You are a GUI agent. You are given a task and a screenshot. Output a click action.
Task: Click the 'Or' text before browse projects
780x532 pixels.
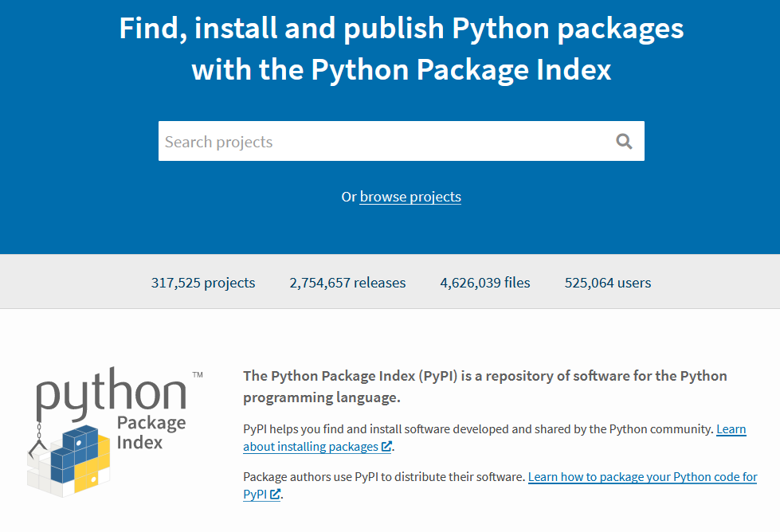[349, 197]
